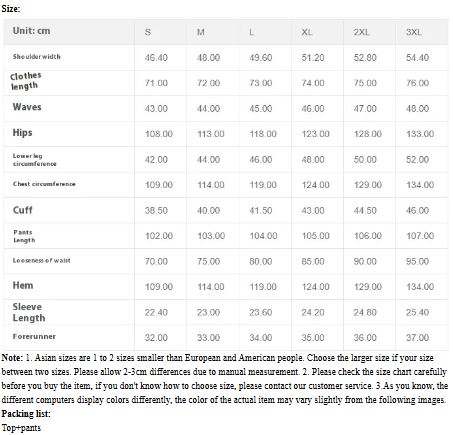Click the Sleeve Length row label

pos(29,312)
